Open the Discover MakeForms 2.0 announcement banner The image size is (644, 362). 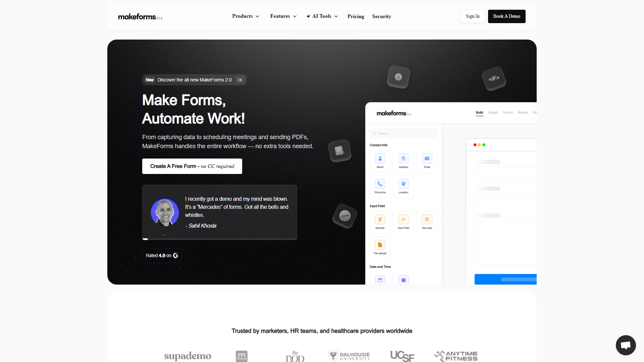(x=194, y=80)
